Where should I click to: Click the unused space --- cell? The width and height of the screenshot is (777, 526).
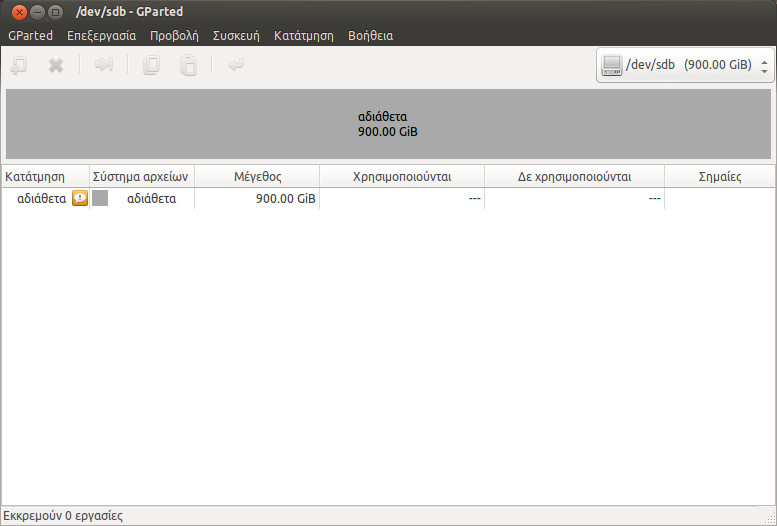coord(574,199)
